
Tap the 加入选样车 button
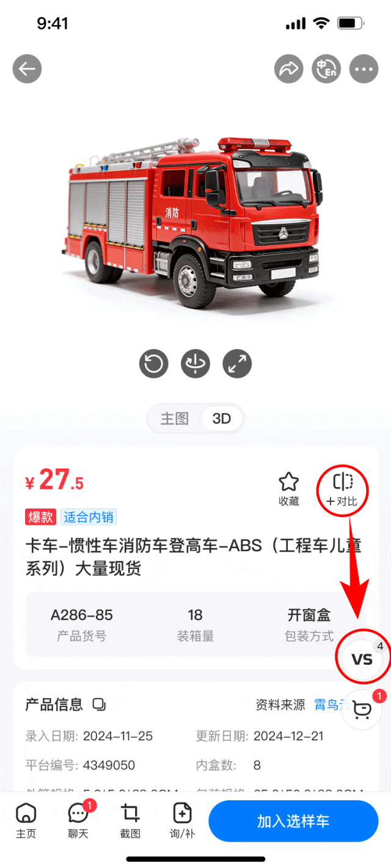pos(293,821)
